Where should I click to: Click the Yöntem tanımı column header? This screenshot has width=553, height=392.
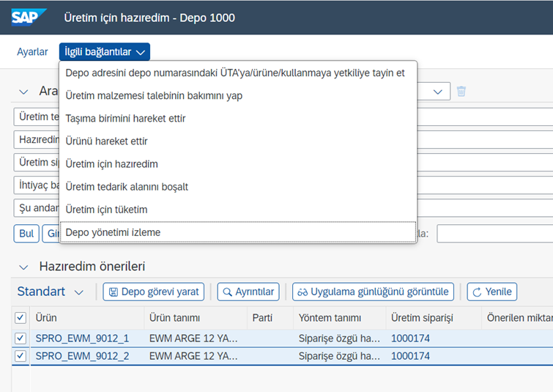340,318
